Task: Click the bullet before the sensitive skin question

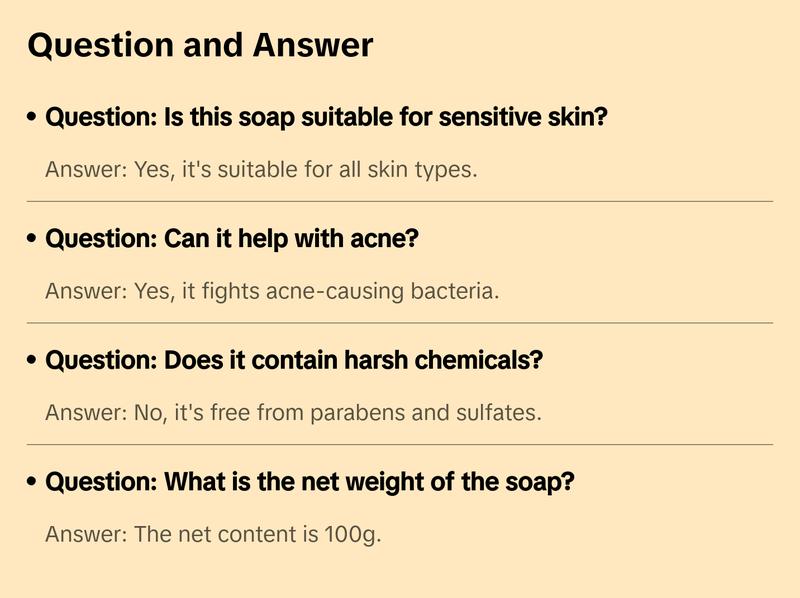Action: tap(32, 117)
